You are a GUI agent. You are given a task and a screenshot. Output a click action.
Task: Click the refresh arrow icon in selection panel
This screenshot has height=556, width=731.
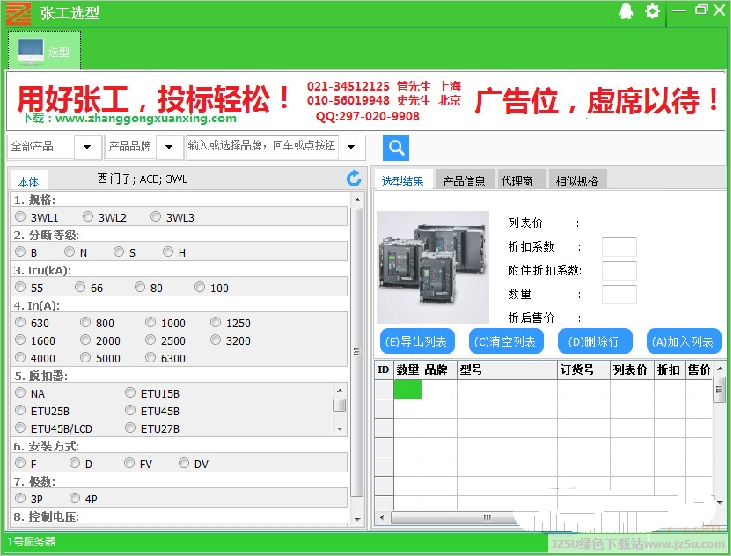pyautogui.click(x=354, y=178)
